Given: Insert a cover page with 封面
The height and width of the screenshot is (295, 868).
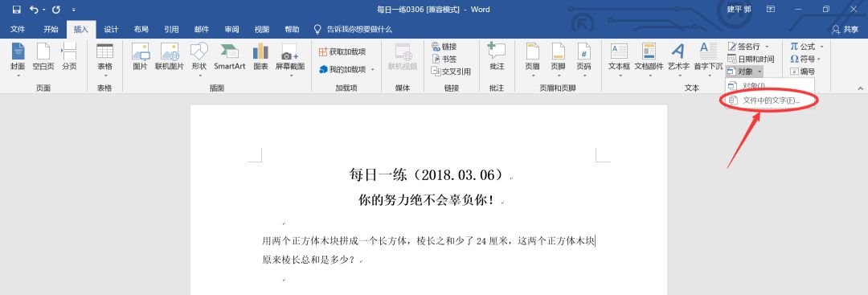Looking at the screenshot, I should click(x=17, y=59).
